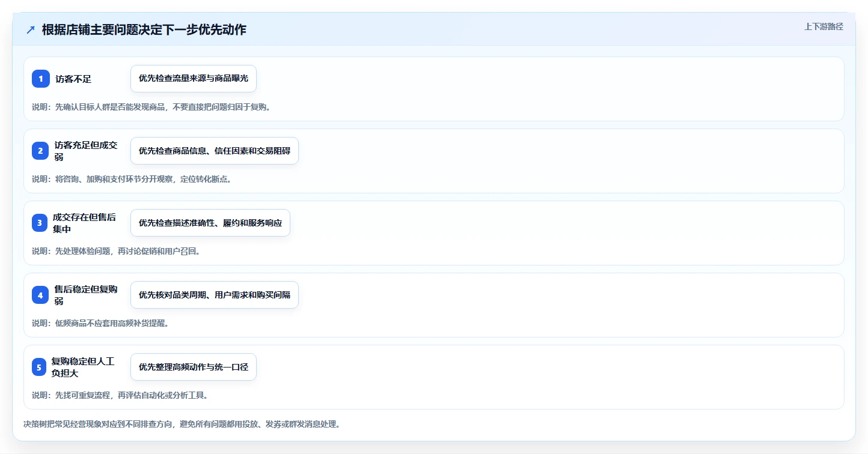Pick the 优先整理高频动作与统一口径 action
The width and height of the screenshot is (868, 454).
point(194,367)
